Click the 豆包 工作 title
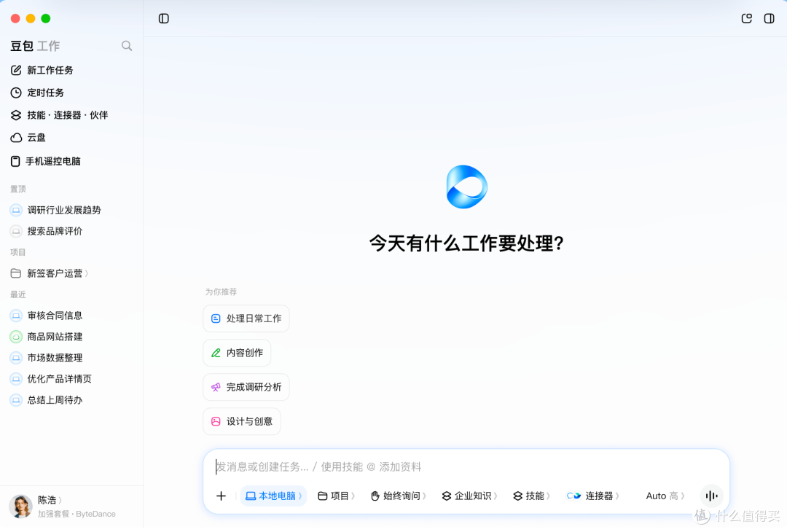The height and width of the screenshot is (532, 787). click(35, 46)
